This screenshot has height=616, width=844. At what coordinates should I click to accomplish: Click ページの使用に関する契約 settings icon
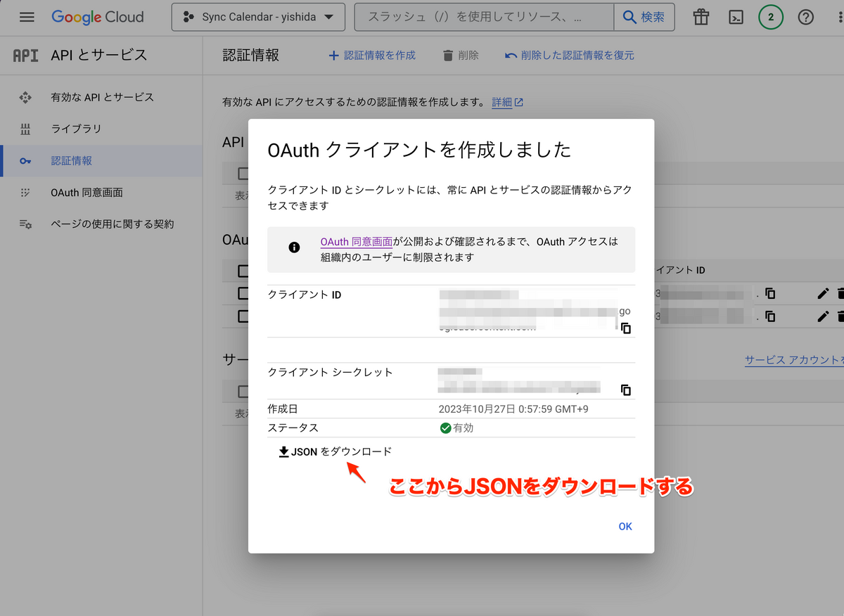click(x=25, y=224)
